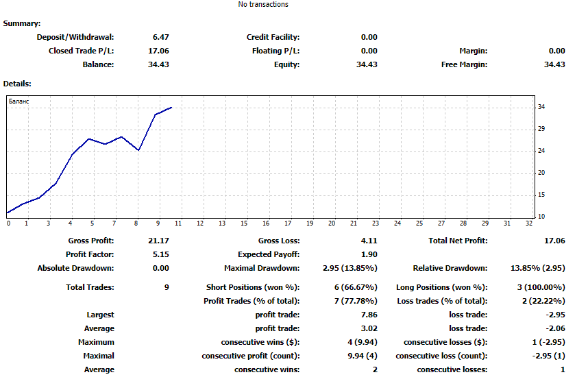Select Long Positions value 3 (100.00%)
Image resolution: width=588 pixels, height=377 pixels.
tap(541, 287)
